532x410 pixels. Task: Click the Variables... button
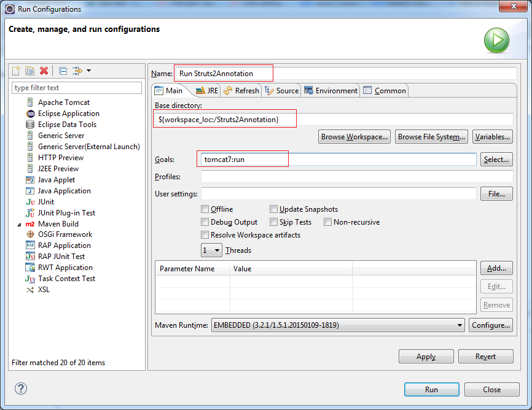(492, 137)
